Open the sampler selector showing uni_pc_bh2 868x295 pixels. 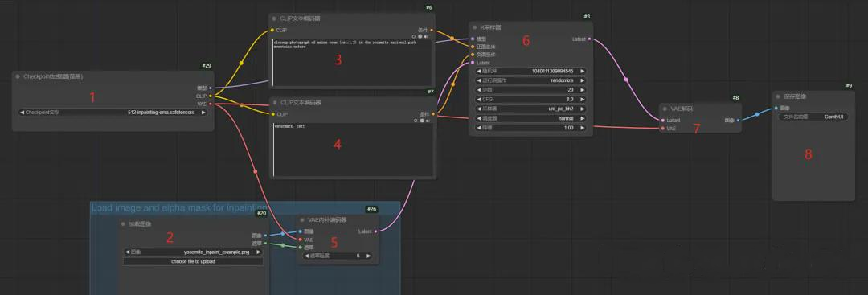pos(530,109)
